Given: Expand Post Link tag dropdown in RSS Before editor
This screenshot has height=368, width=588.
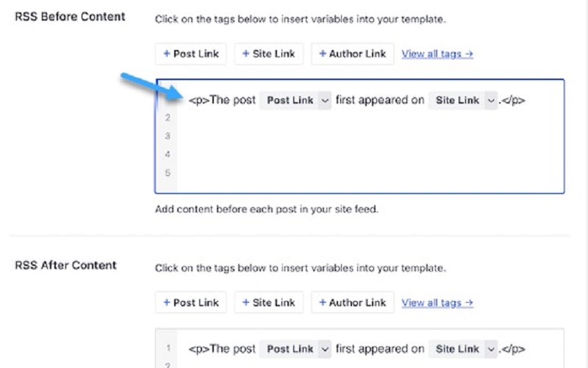Looking at the screenshot, I should [326, 101].
